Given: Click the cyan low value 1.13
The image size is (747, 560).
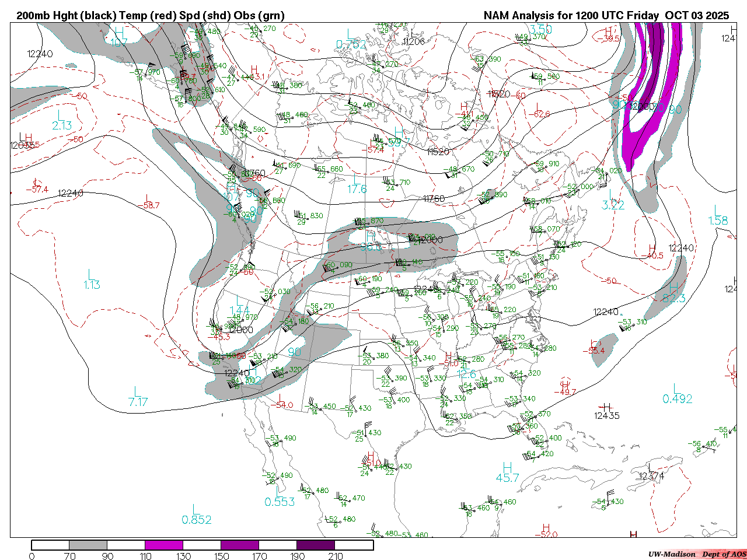Looking at the screenshot, I should [x=92, y=285].
